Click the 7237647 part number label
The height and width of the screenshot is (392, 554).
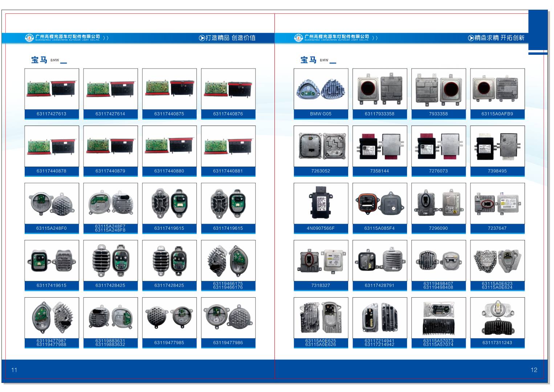[x=497, y=228]
